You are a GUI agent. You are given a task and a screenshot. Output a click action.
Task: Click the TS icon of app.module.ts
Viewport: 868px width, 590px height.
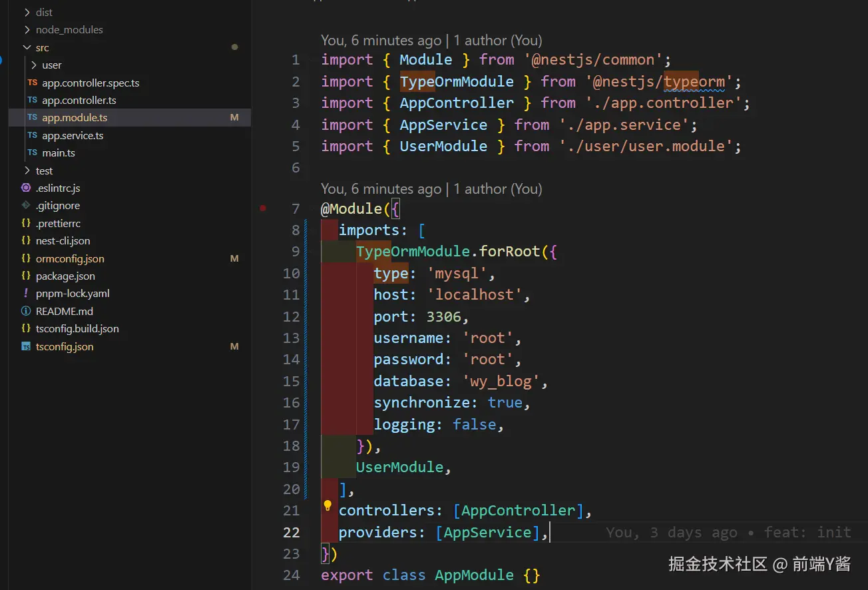click(32, 118)
